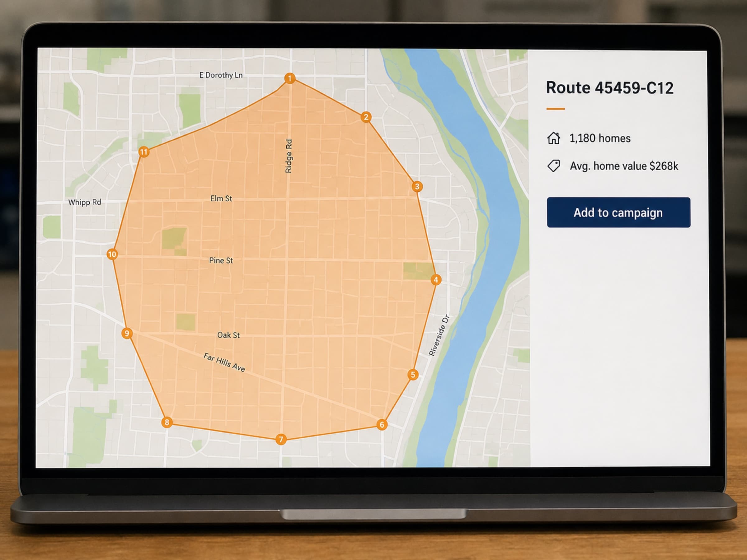
Task: Click the Elm St label on map
Action: 221,198
